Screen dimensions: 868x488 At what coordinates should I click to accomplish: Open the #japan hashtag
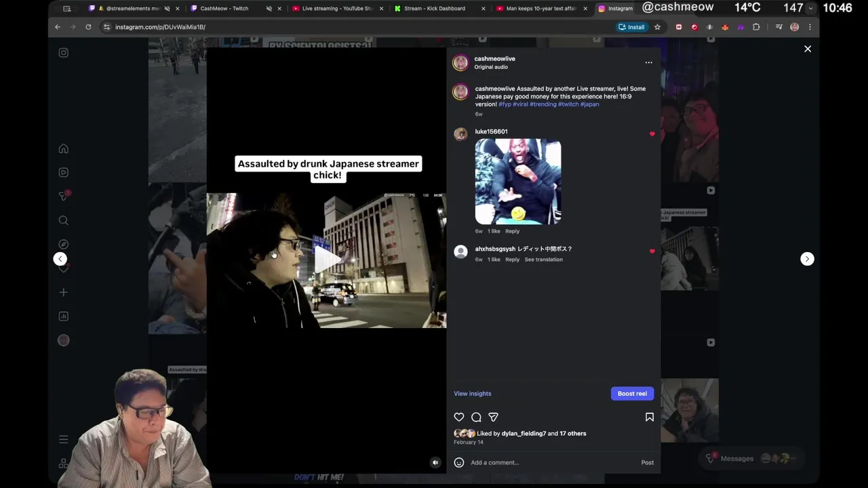click(589, 104)
